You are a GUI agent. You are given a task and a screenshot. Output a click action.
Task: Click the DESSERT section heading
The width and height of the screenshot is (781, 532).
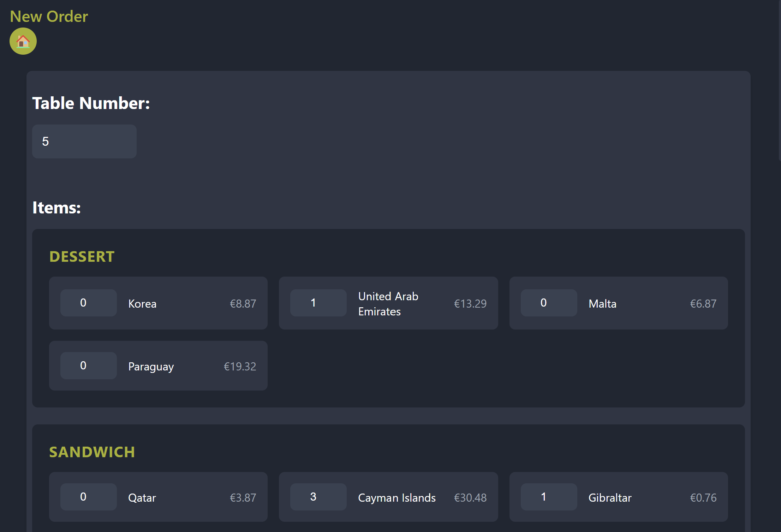tap(82, 256)
